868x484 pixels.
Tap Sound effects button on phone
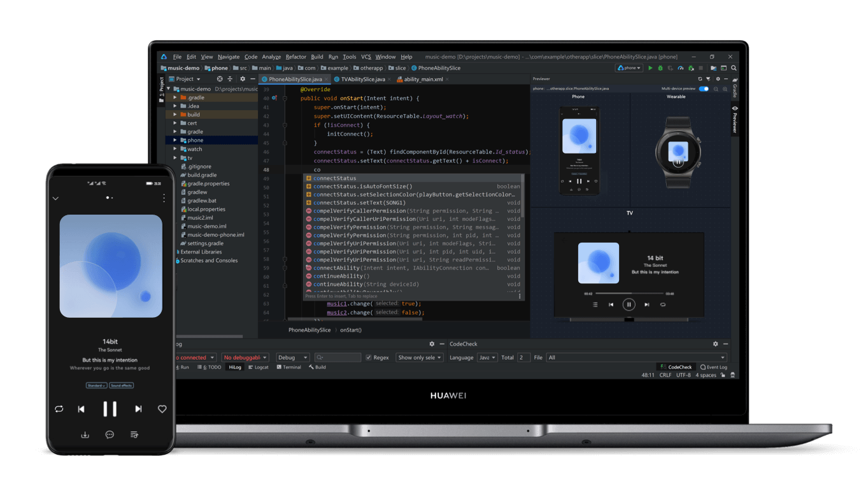[121, 385]
